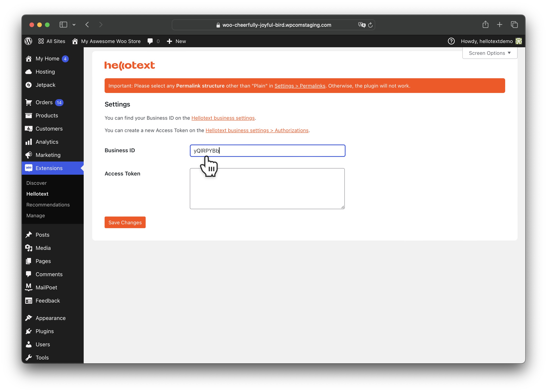
Task: Click the Plugins plug icon
Action: click(29, 331)
